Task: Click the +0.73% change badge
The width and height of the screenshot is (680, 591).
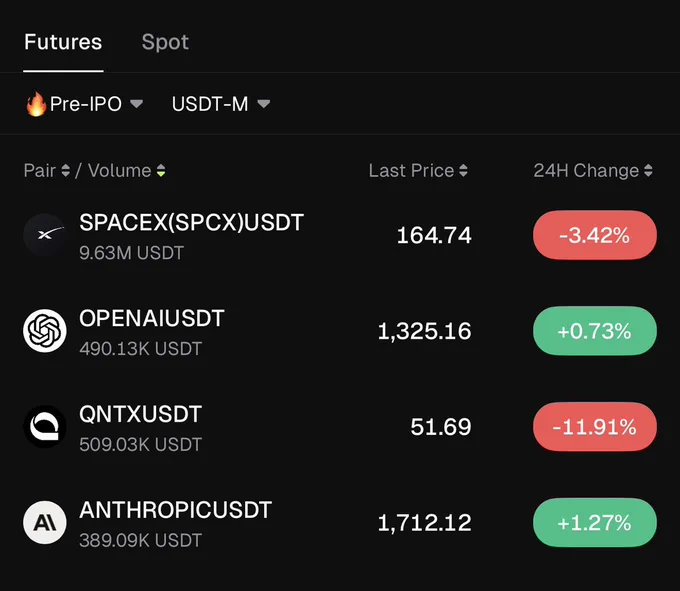Action: click(x=595, y=331)
